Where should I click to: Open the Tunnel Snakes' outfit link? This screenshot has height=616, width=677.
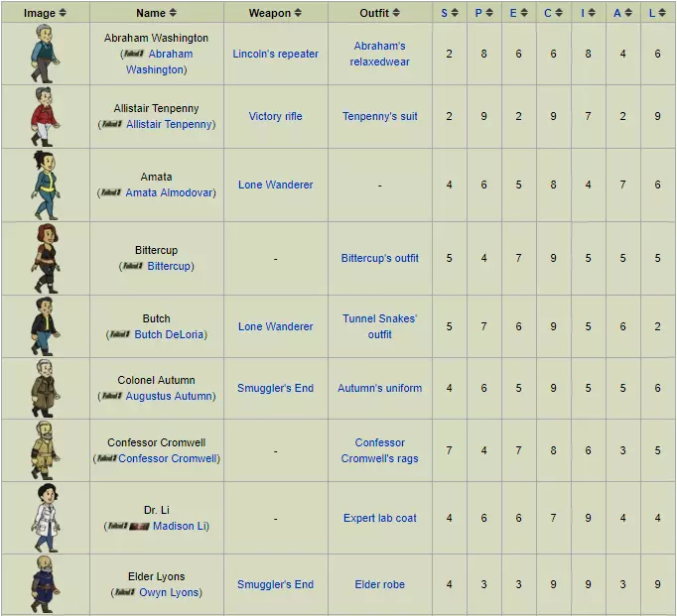coord(379,326)
